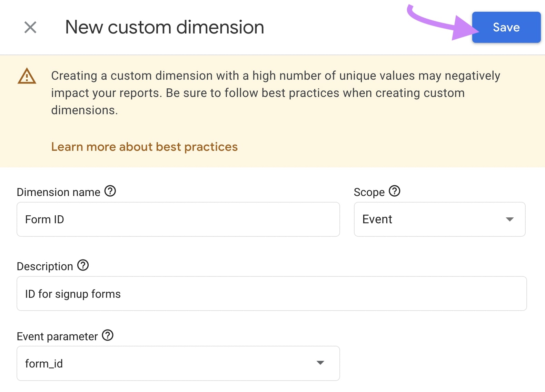Viewport: 545px width, 392px height.
Task: Click the Event parameter label
Action: pos(57,336)
